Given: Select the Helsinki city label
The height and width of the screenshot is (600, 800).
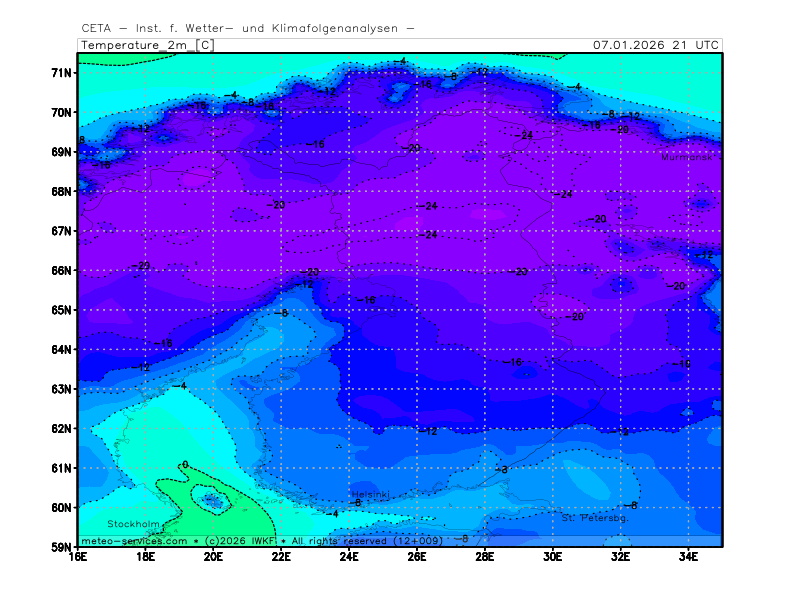Looking at the screenshot, I should 368,495.
